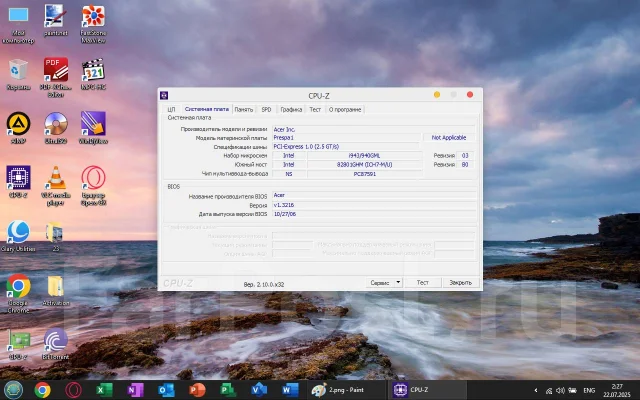Open the network tray icon
Image resolution: width=640 pixels, height=400 pixels.
pyautogui.click(x=549, y=391)
